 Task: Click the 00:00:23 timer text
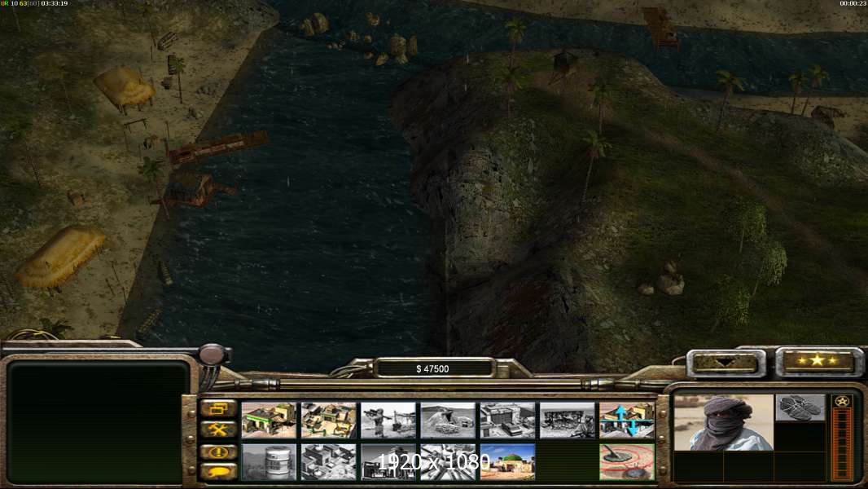tap(853, 4)
